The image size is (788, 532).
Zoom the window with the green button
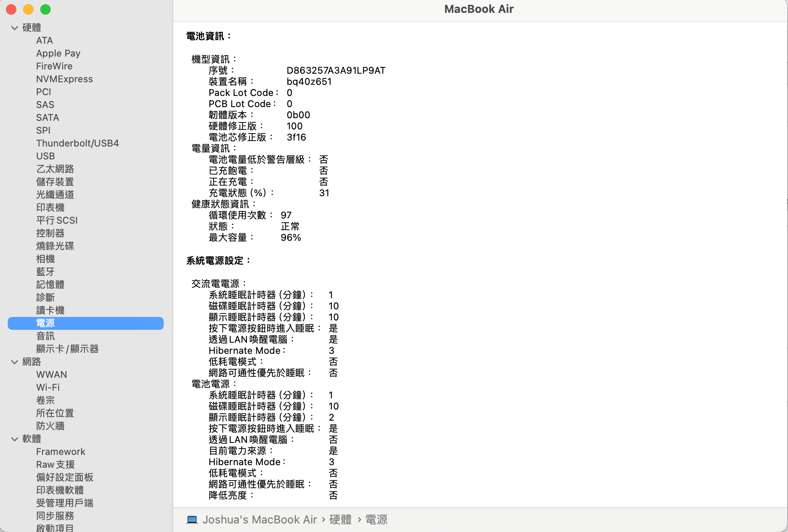pyautogui.click(x=45, y=9)
